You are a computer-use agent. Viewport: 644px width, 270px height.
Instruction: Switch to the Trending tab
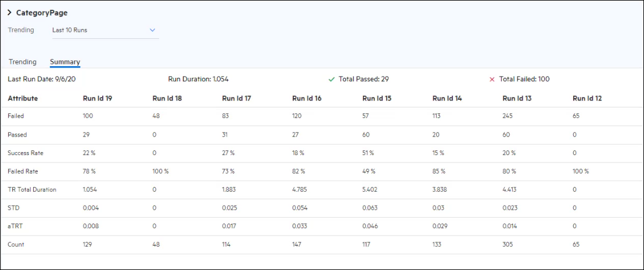point(22,62)
